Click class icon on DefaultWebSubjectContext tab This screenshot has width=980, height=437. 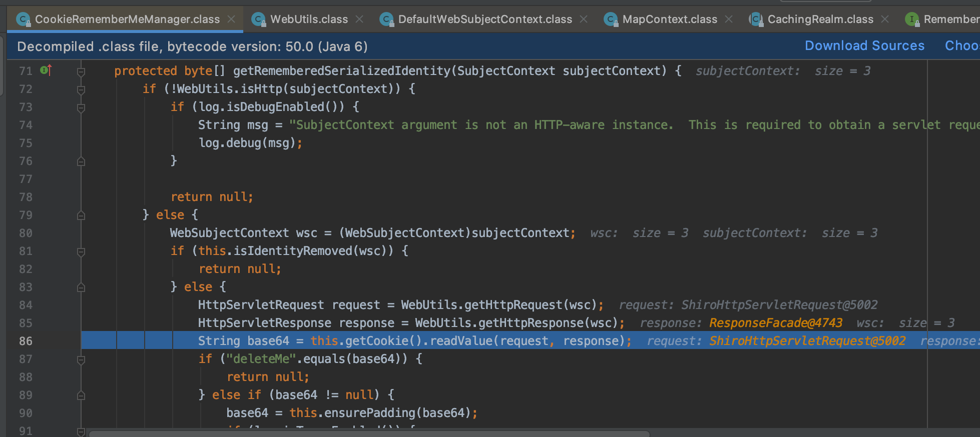click(386, 19)
